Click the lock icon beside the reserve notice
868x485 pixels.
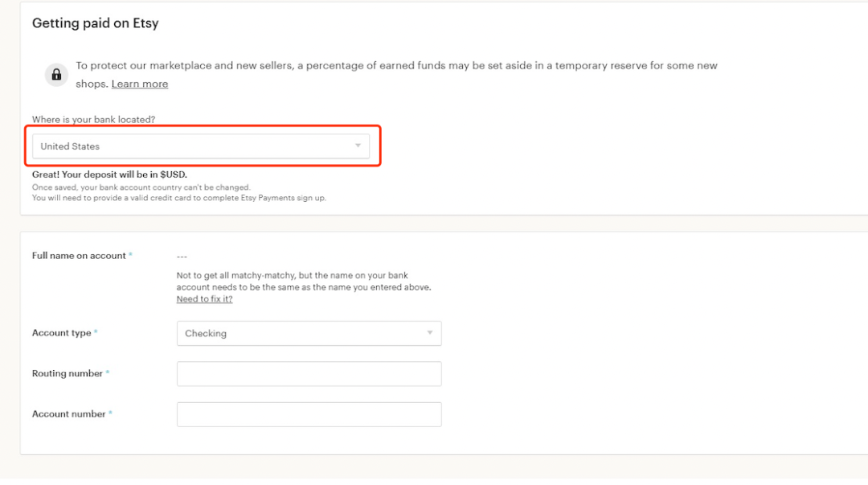click(x=55, y=73)
